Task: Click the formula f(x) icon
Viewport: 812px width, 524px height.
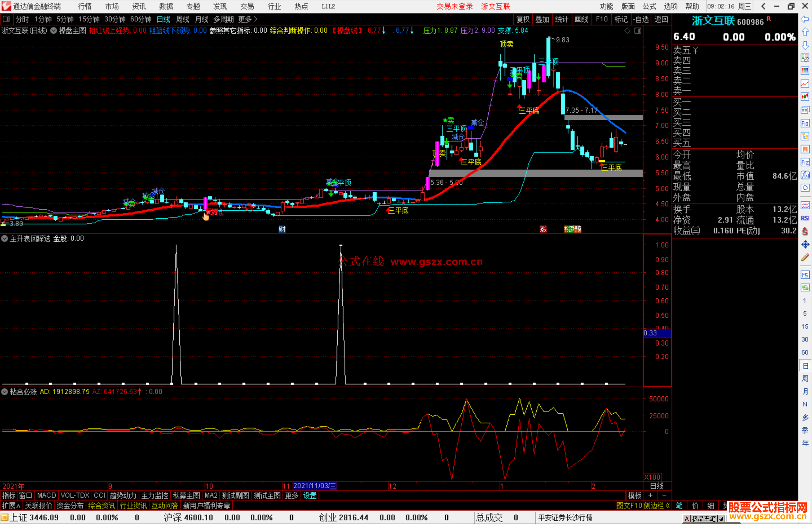Action: click(x=805, y=175)
